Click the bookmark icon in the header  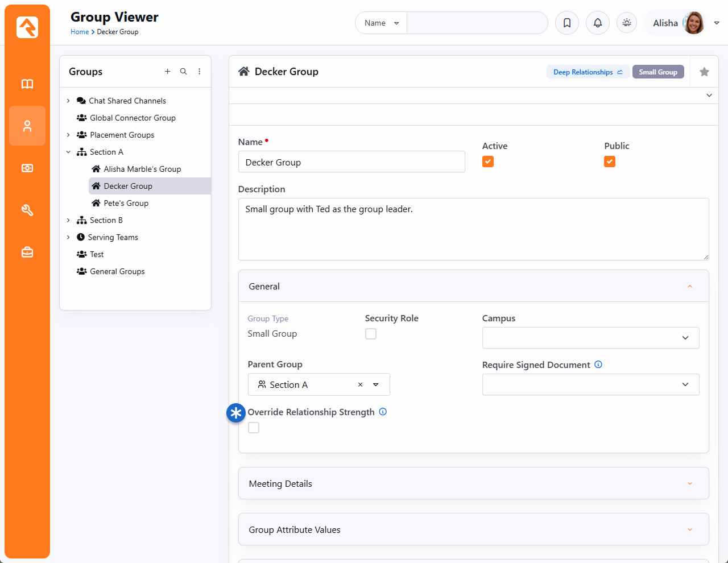[x=567, y=23]
